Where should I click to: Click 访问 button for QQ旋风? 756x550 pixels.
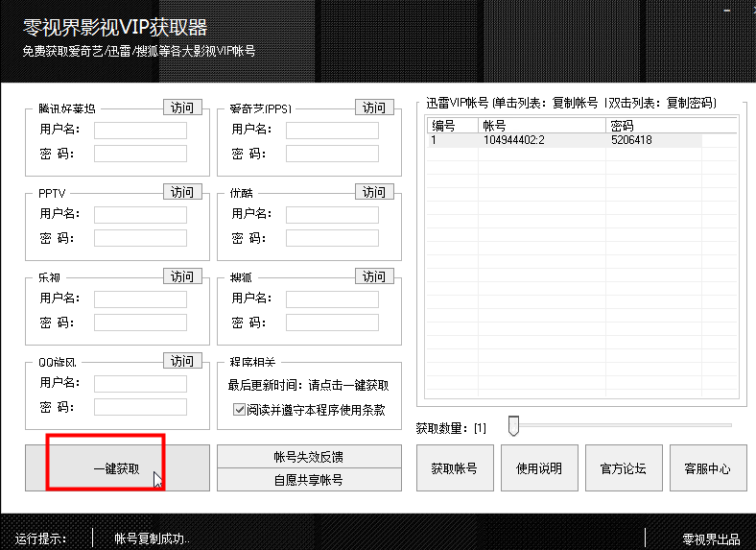[182, 361]
